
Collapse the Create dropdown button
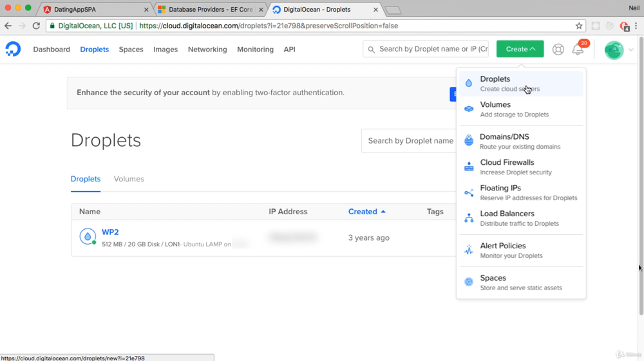520,49
